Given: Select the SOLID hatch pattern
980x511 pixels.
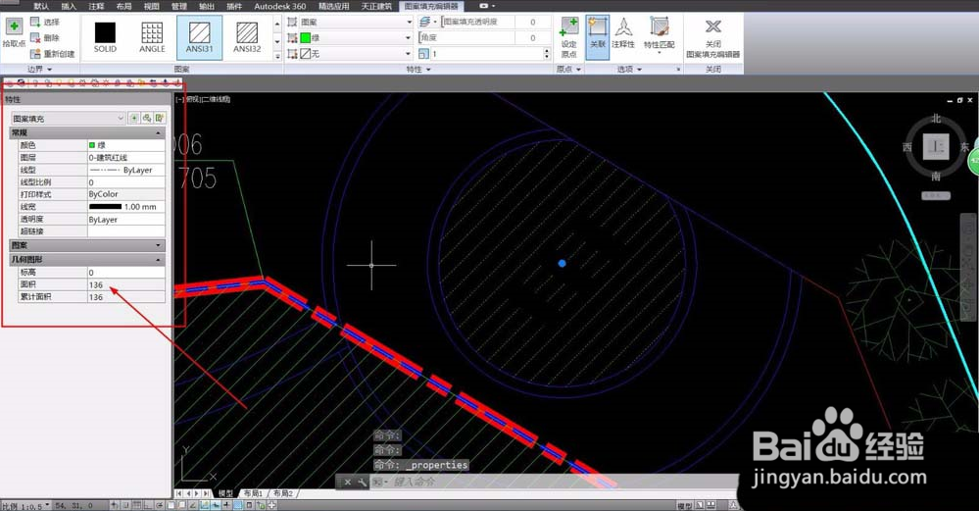Looking at the screenshot, I should coord(105,37).
